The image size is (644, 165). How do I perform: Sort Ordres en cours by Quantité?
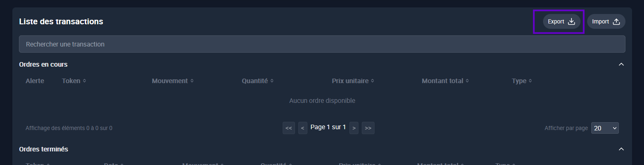pos(258,81)
